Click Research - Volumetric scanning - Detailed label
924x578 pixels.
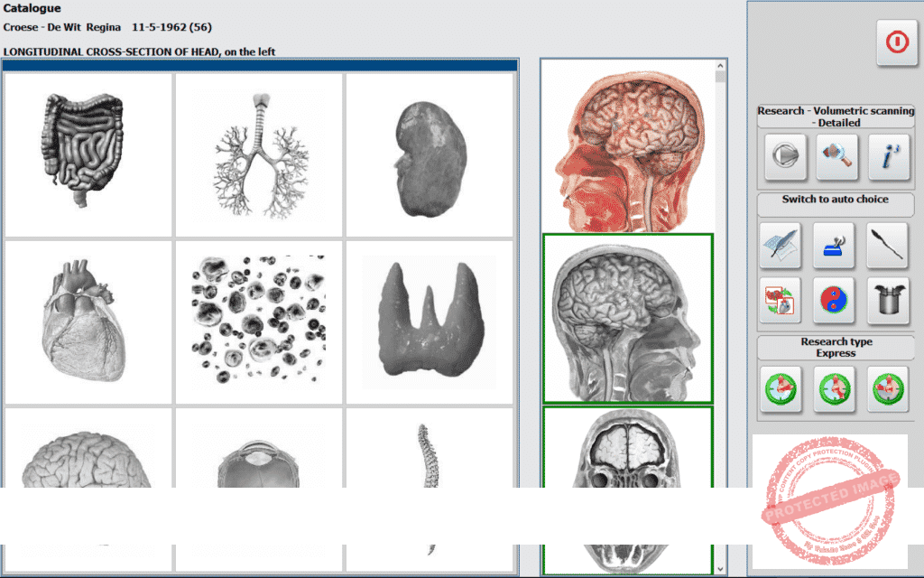click(x=835, y=117)
